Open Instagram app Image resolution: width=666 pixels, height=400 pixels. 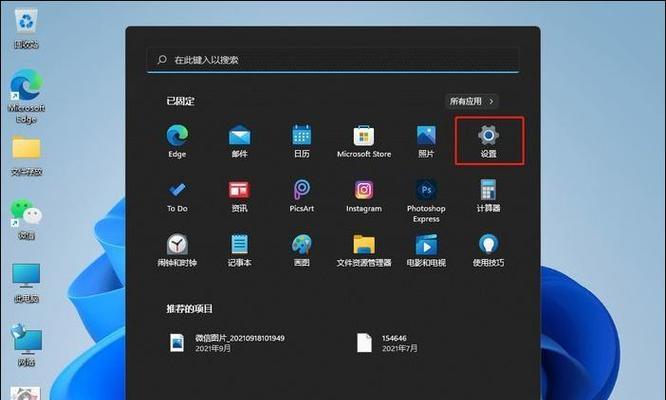point(364,196)
